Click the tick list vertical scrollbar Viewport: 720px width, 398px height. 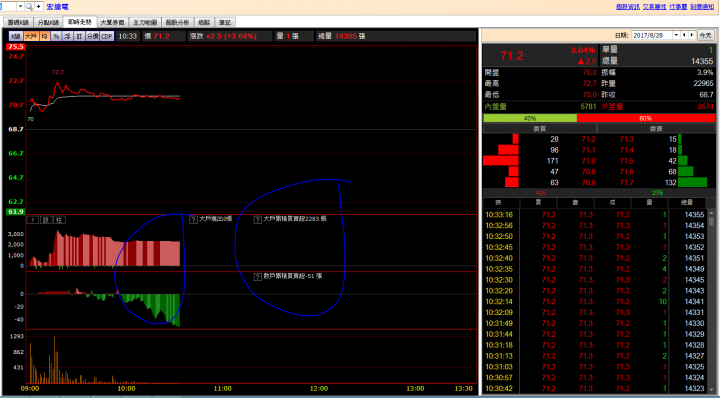click(711, 302)
